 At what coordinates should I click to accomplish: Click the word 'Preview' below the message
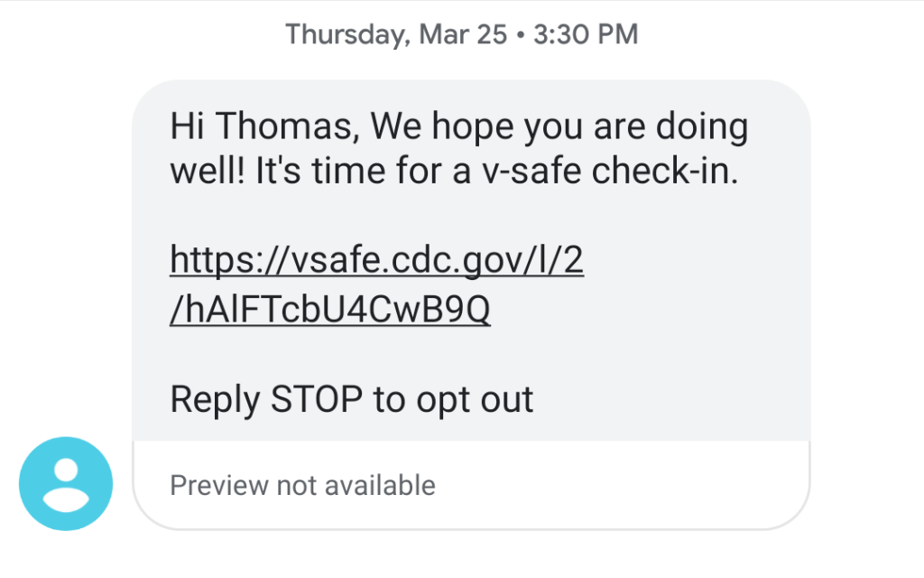219,486
